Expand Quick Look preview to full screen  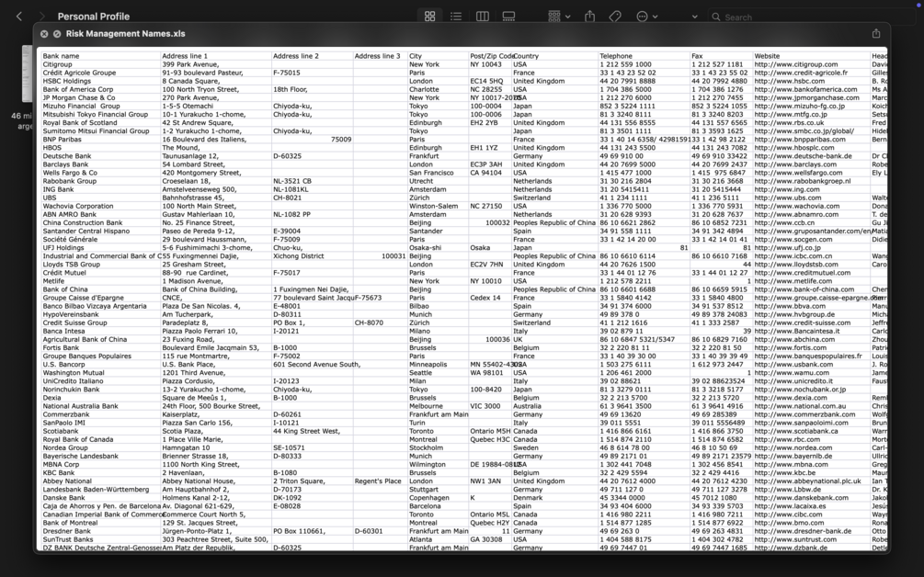tap(57, 34)
